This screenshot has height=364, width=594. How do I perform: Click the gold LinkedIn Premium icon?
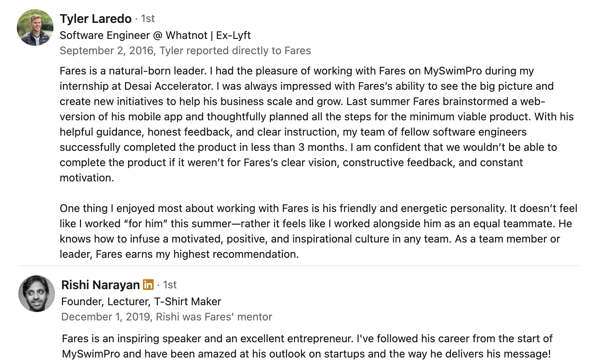pos(148,285)
